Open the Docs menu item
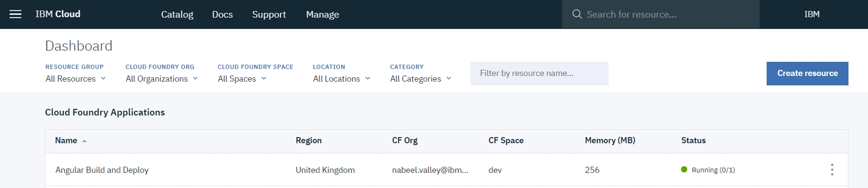868x188 pixels. coord(222,14)
